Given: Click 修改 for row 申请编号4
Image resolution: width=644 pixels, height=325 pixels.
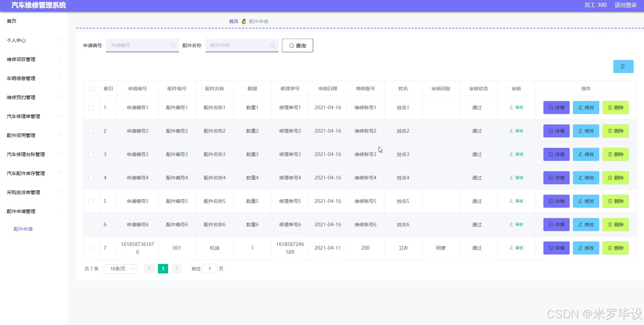Looking at the screenshot, I should click(586, 178).
